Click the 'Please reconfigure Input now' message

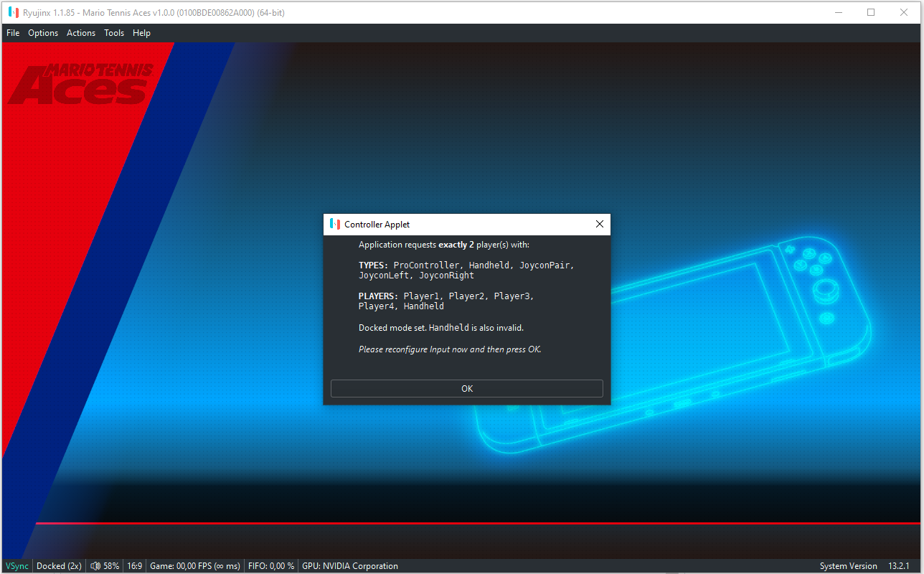(x=450, y=349)
